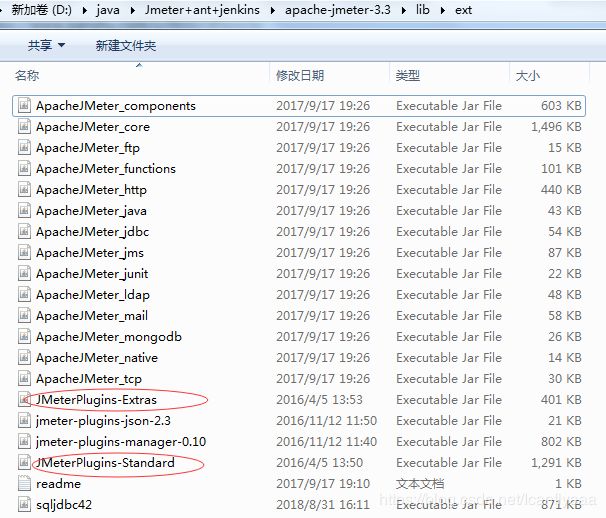Image resolution: width=606 pixels, height=518 pixels.
Task: Select the jmeter-plugins-manager-0.10 file name
Action: 121,441
